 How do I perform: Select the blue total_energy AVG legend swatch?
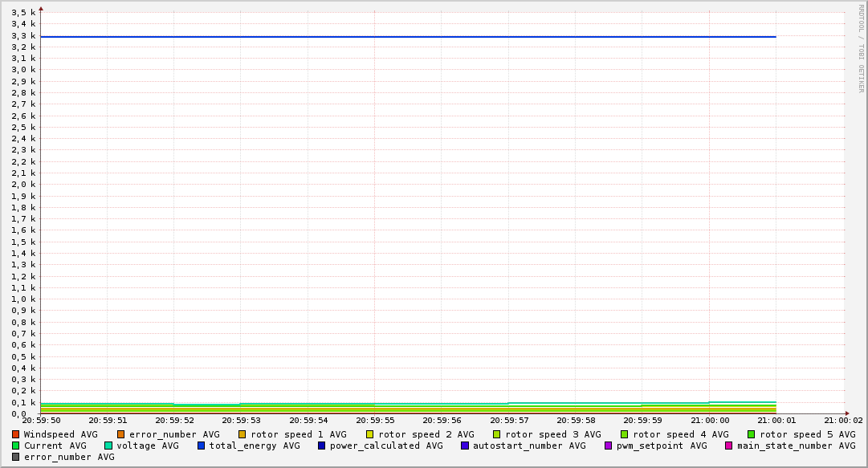202,446
